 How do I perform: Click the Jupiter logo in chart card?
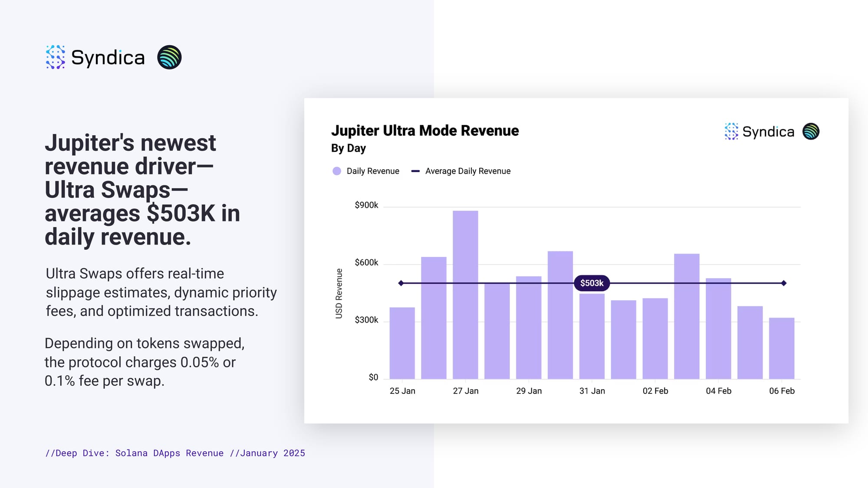[811, 131]
